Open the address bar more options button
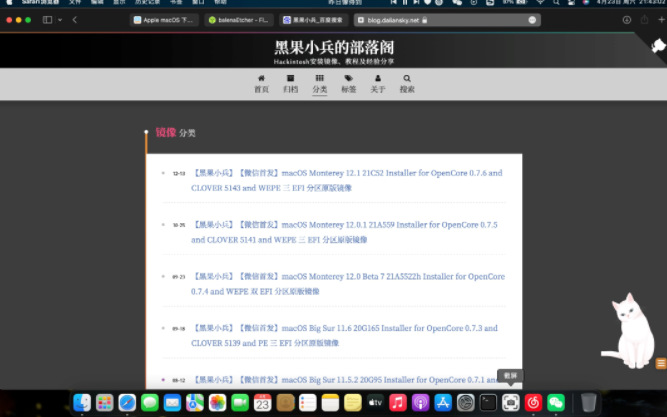This screenshot has width=667, height=417. (x=532, y=20)
